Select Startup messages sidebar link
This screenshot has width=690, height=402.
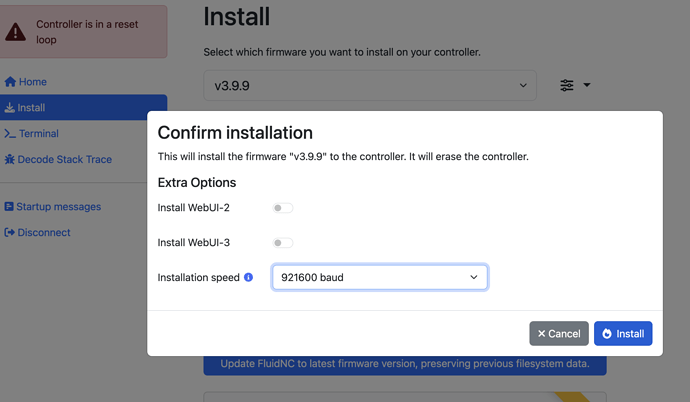click(x=59, y=207)
